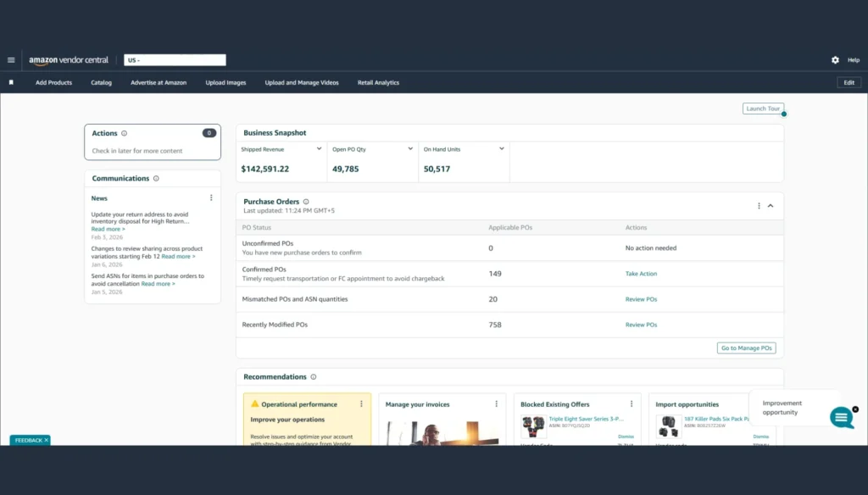Open the News section three-dot menu

211,197
